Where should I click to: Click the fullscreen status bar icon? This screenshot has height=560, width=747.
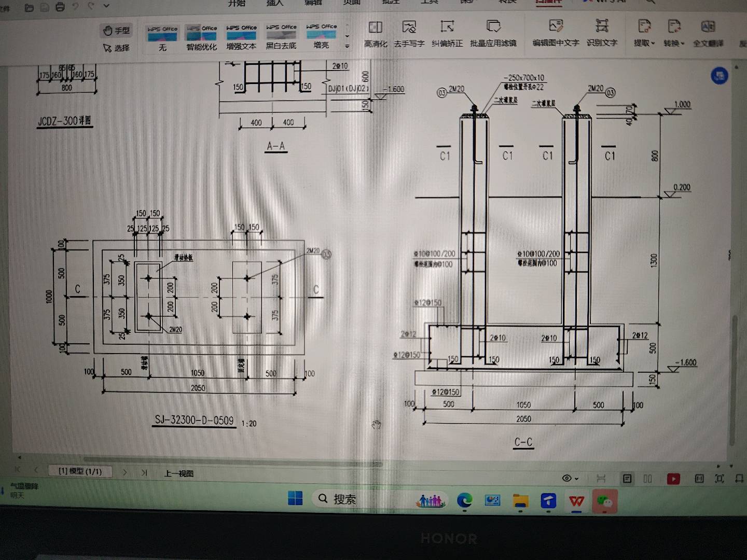(720, 479)
